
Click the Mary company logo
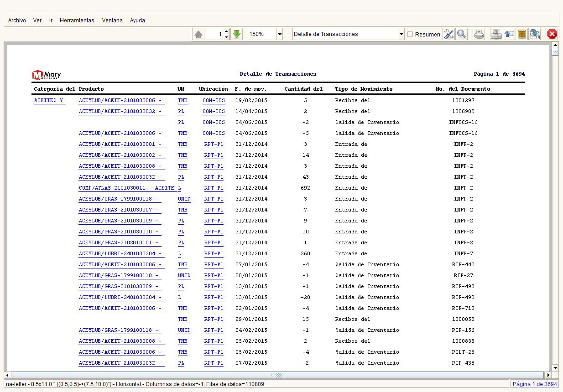(x=47, y=74)
